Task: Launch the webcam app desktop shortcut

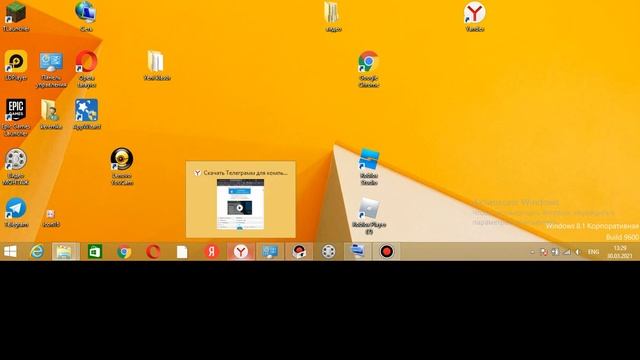Action: coord(122,167)
